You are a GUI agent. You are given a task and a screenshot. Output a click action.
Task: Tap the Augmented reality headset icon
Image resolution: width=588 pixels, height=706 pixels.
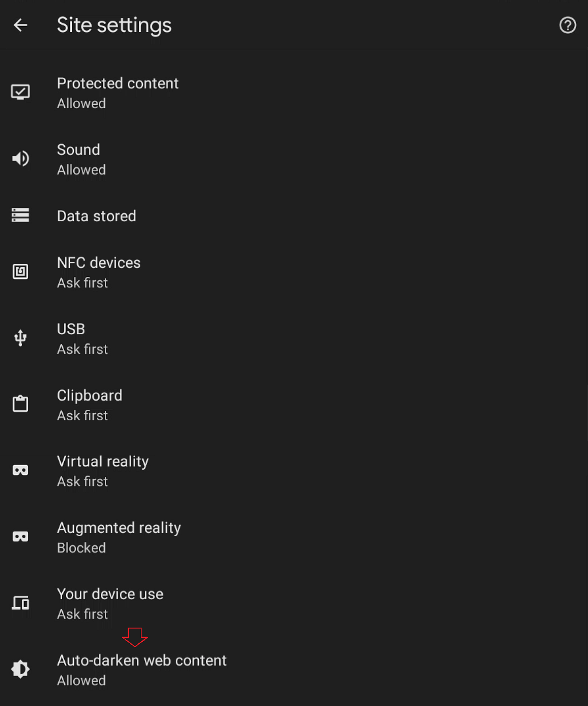coord(20,537)
